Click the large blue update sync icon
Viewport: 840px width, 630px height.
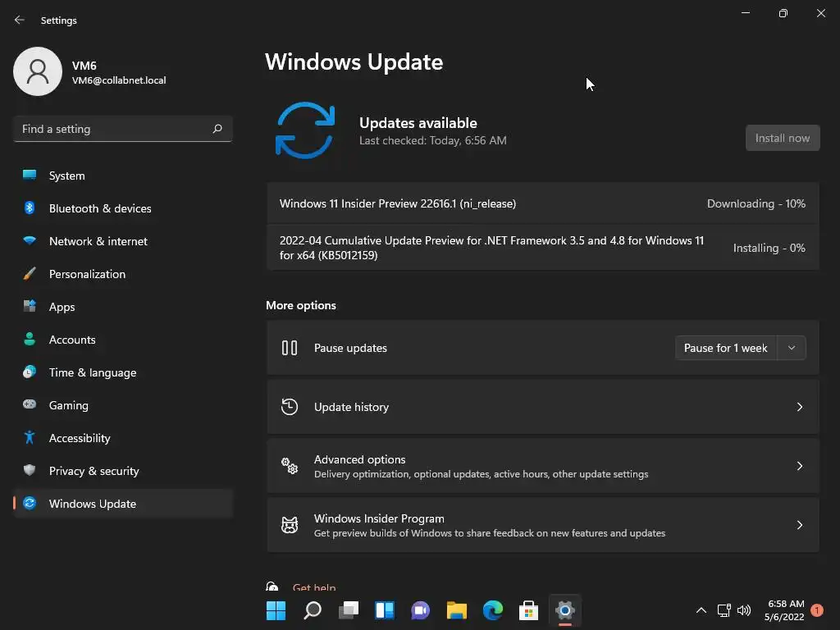(305, 130)
